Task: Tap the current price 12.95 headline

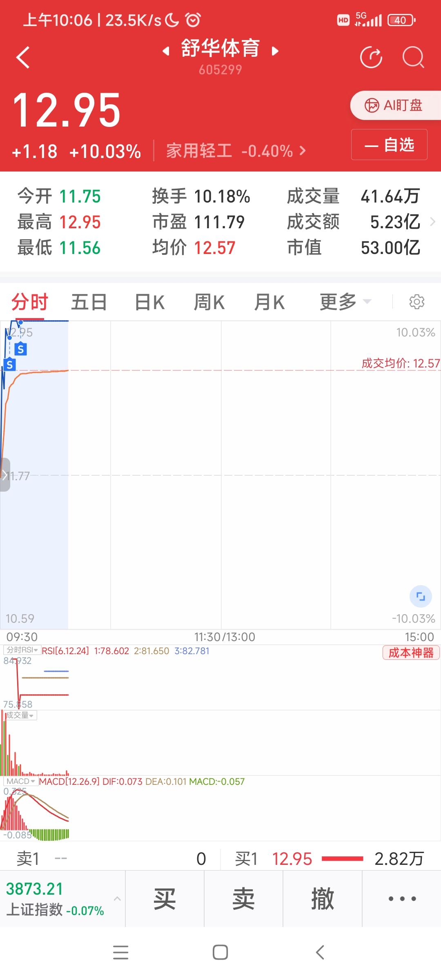Action: pyautogui.click(x=67, y=110)
